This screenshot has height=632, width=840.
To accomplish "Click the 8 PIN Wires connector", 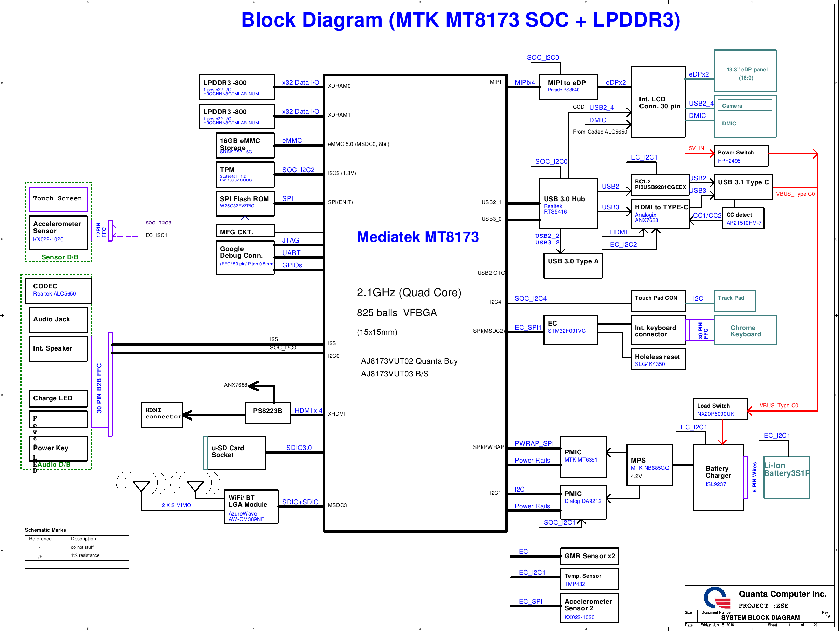I will [x=746, y=478].
